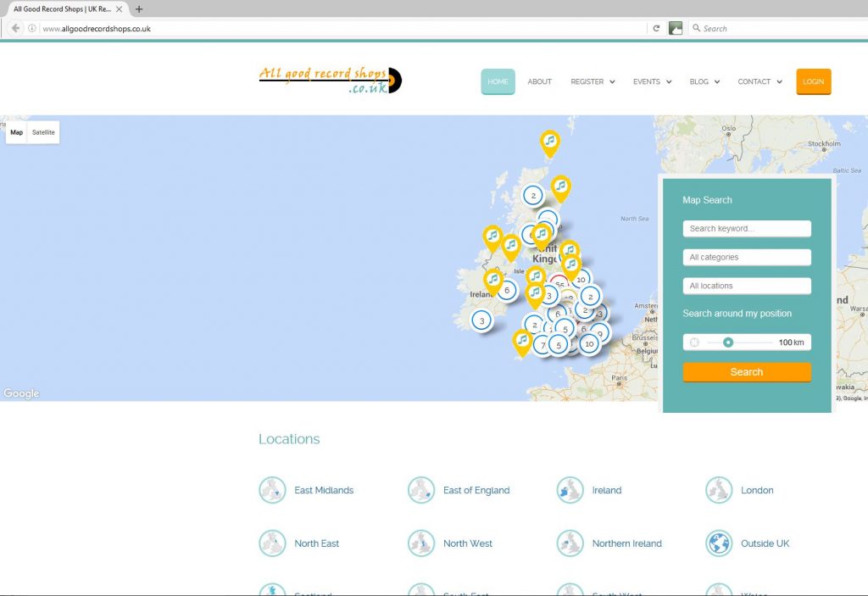Open the All locations dropdown
This screenshot has height=596, width=868.
click(x=747, y=286)
